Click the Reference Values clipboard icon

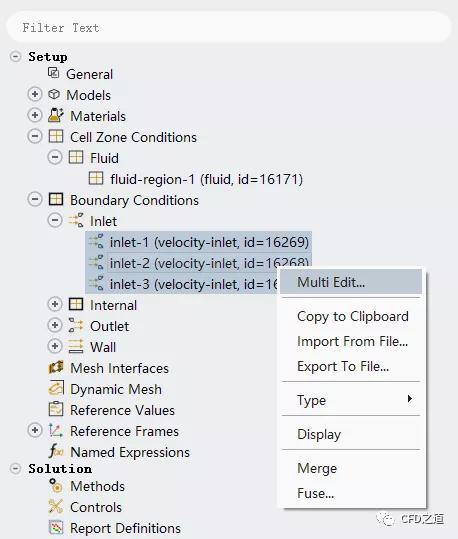pyautogui.click(x=56, y=409)
